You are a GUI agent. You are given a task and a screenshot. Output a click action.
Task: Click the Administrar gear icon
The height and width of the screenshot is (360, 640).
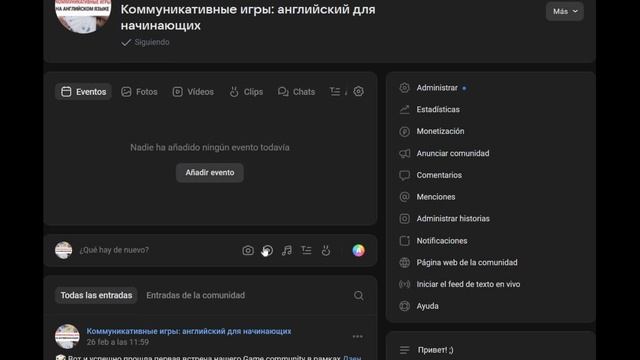[404, 88]
